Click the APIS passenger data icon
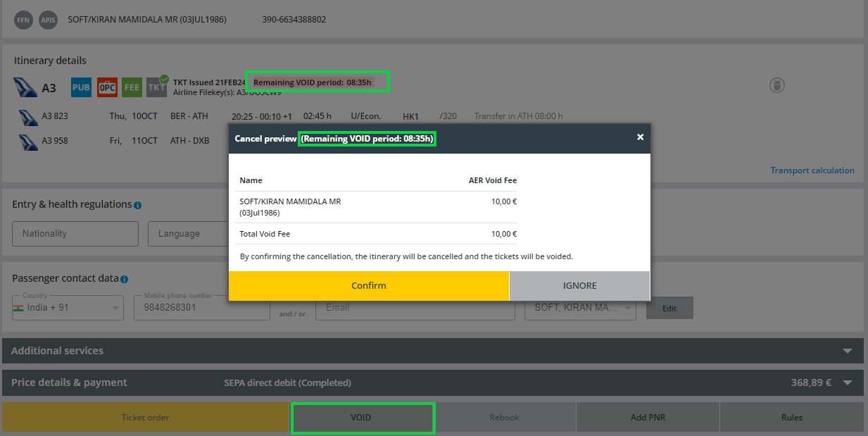The height and width of the screenshot is (436, 868). (48, 20)
